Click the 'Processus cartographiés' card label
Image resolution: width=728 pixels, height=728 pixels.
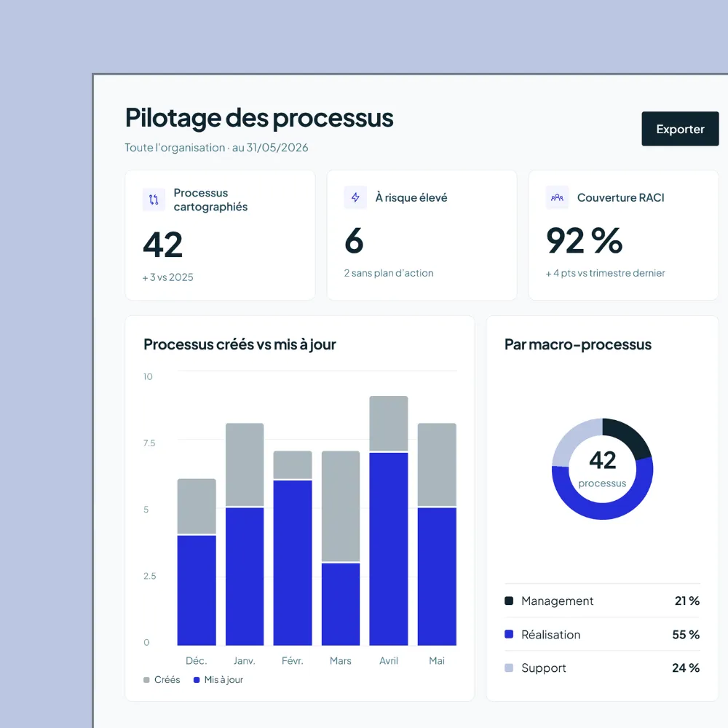point(210,199)
